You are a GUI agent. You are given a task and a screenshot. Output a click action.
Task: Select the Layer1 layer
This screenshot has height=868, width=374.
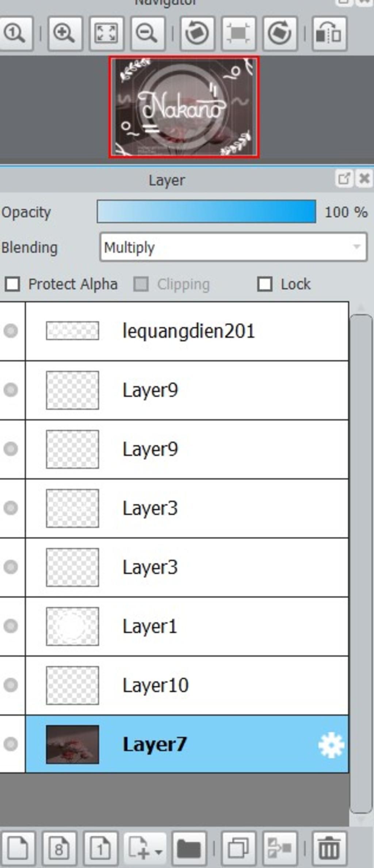pos(187,626)
